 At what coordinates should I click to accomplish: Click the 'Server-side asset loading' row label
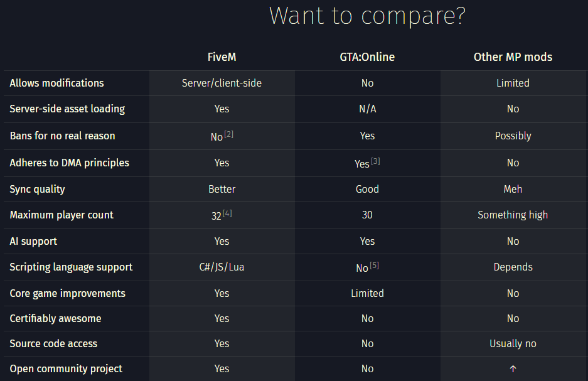67,109
